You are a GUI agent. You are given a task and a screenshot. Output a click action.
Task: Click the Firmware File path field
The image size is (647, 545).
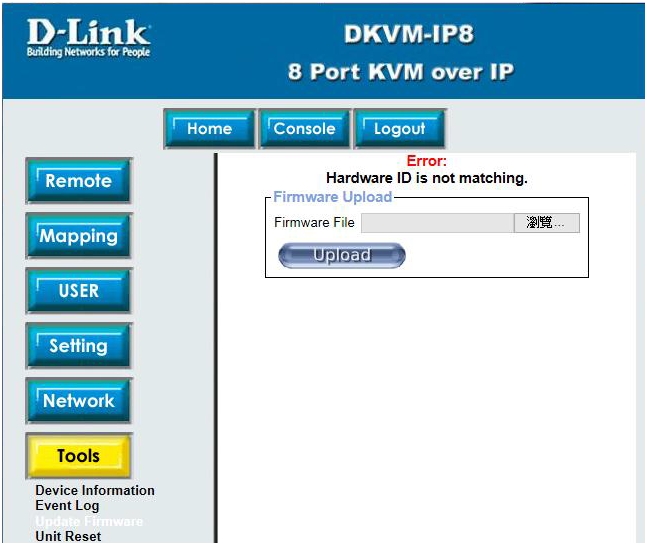click(437, 223)
